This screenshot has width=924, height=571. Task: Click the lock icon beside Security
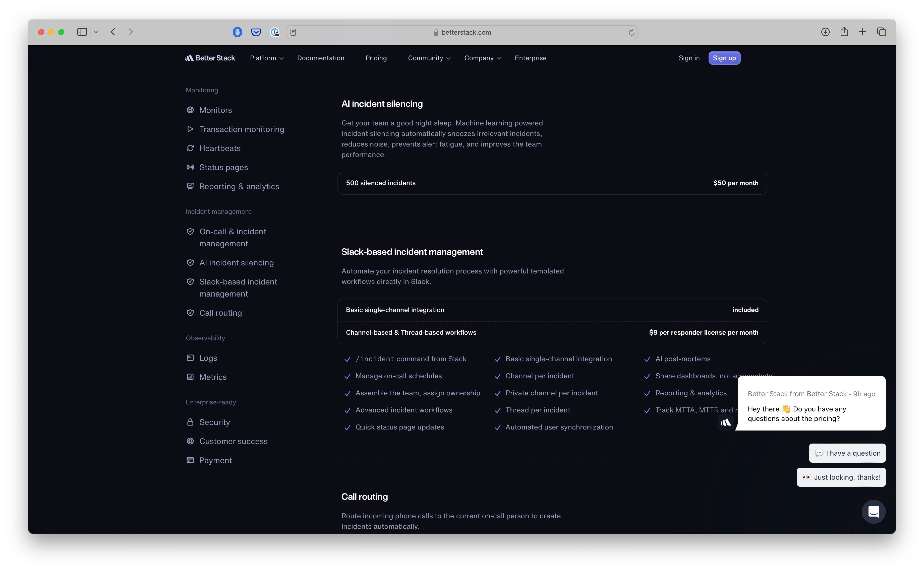click(190, 422)
